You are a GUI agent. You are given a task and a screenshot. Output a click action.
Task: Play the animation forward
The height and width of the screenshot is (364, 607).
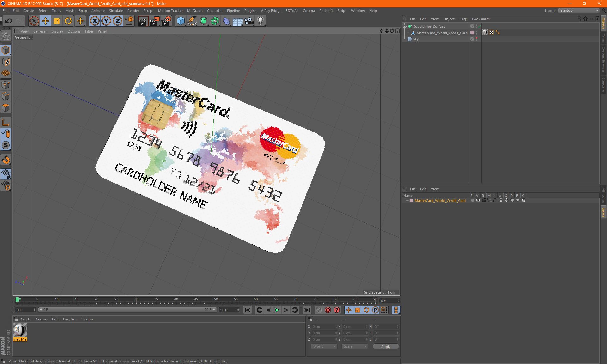tap(277, 310)
